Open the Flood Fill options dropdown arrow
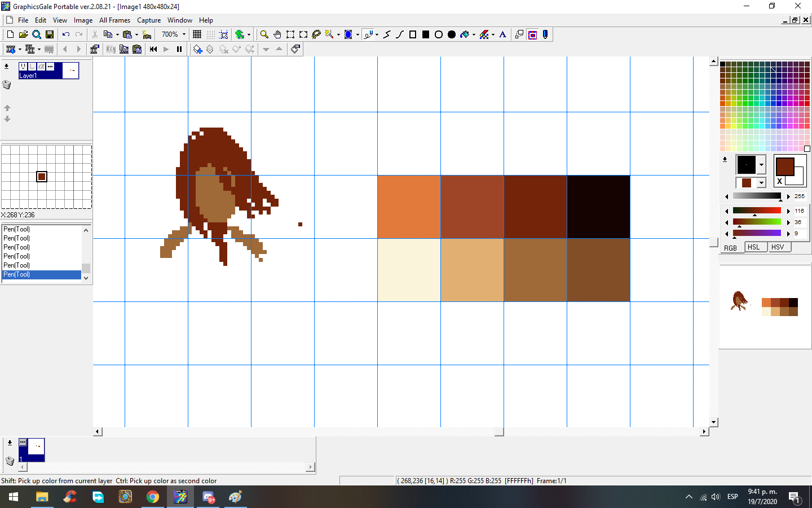This screenshot has height=508, width=812. click(474, 34)
